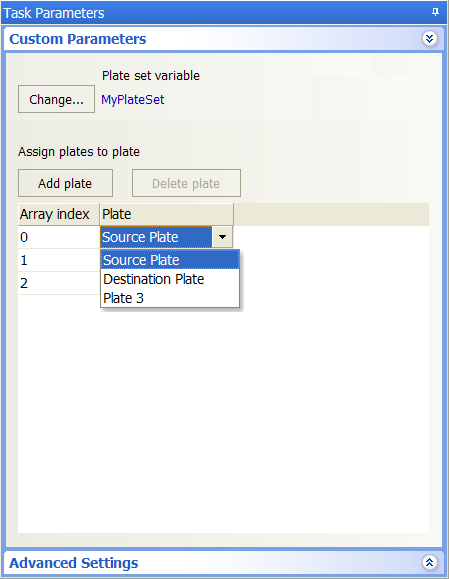Click the Add plate button
449x579 pixels.
(x=65, y=183)
